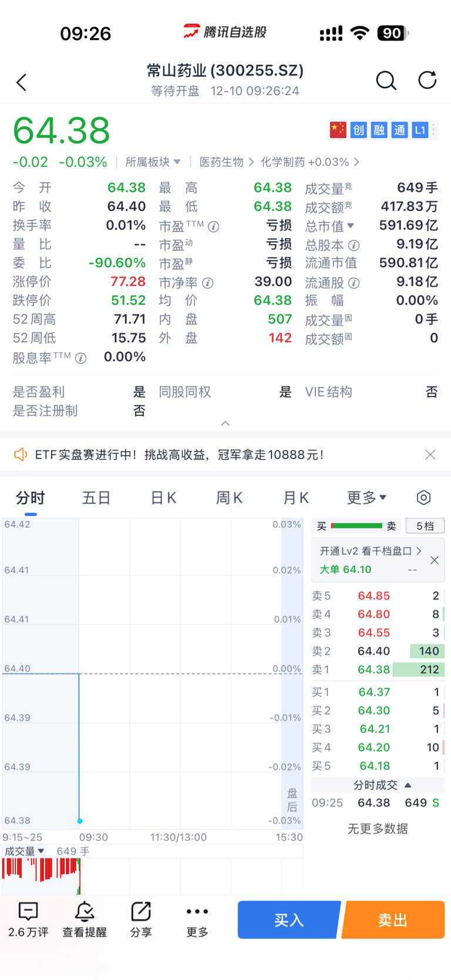Tap the status bar battery indicator
The height and width of the screenshot is (980, 451).
click(x=393, y=33)
